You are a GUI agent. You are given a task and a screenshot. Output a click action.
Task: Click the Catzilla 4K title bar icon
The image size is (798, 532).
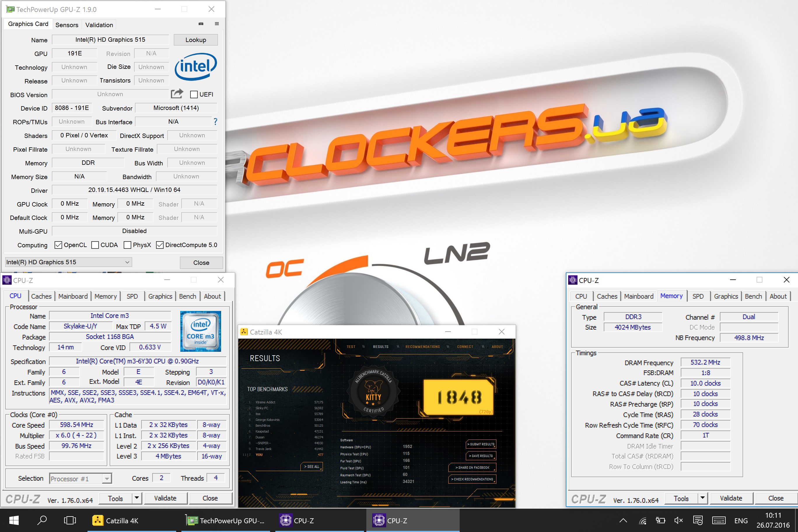coord(244,332)
